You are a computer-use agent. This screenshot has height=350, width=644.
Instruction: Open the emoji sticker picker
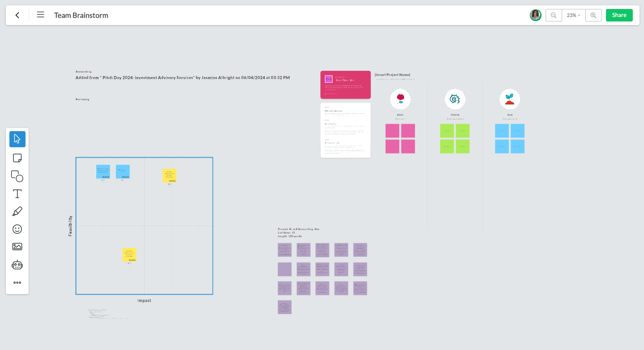(x=17, y=229)
